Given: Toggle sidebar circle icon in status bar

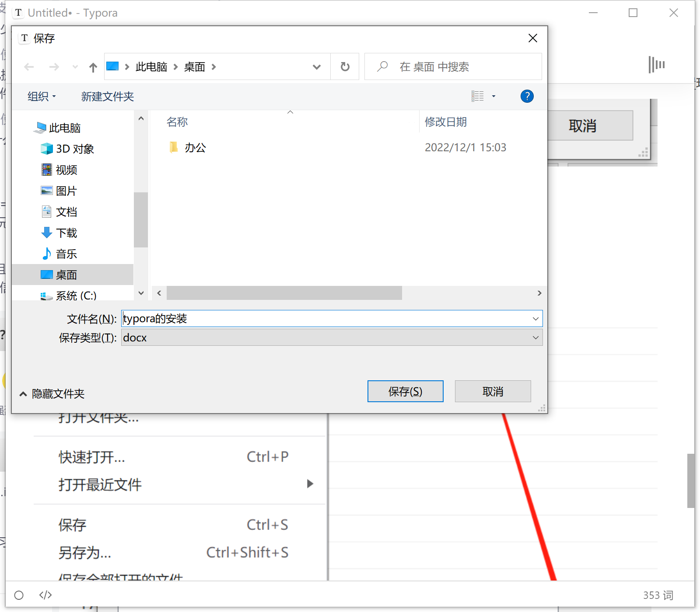Looking at the screenshot, I should [19, 595].
